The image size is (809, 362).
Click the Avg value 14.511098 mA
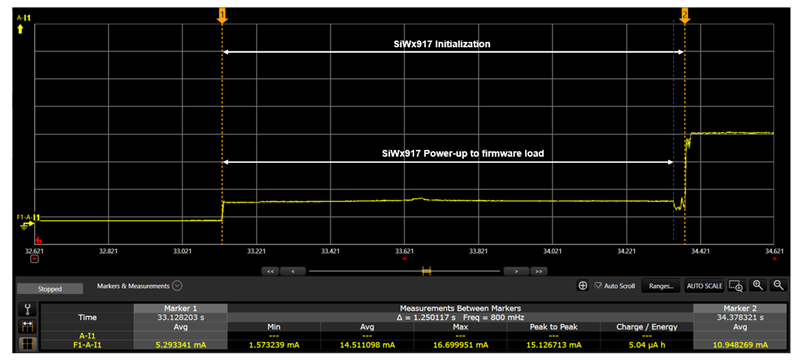(x=367, y=344)
